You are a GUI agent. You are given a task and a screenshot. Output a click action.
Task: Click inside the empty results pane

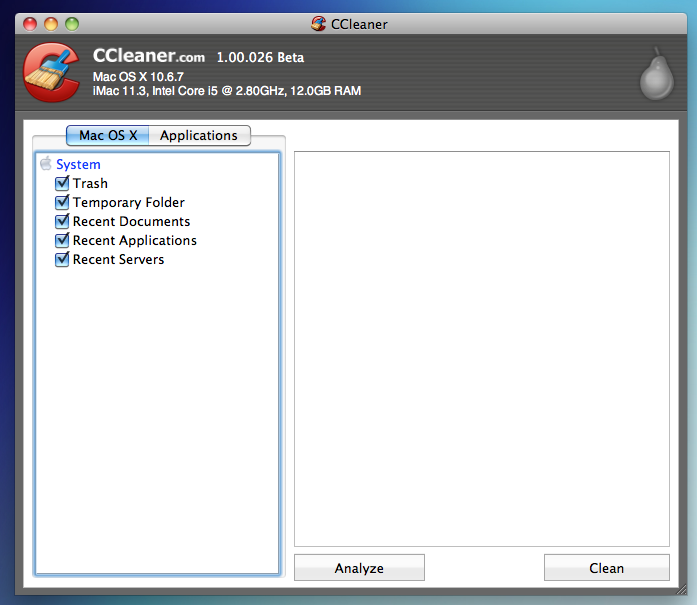coord(482,349)
